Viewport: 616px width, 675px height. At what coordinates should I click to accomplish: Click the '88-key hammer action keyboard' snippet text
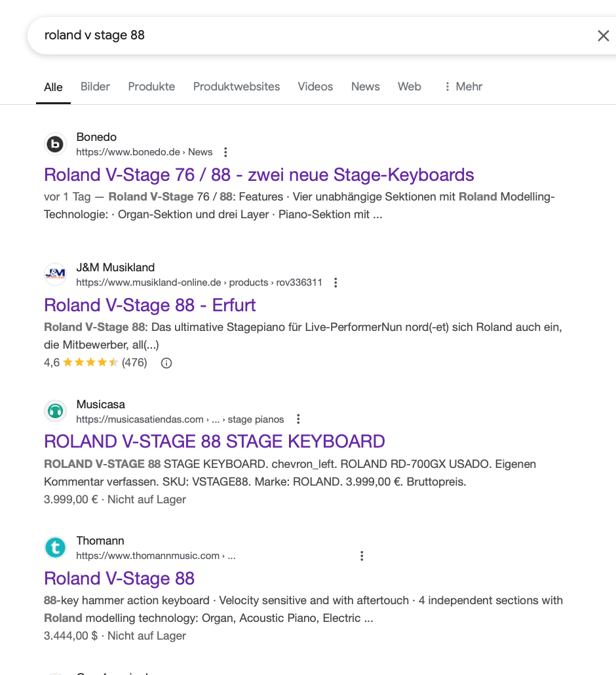pyautogui.click(x=126, y=600)
